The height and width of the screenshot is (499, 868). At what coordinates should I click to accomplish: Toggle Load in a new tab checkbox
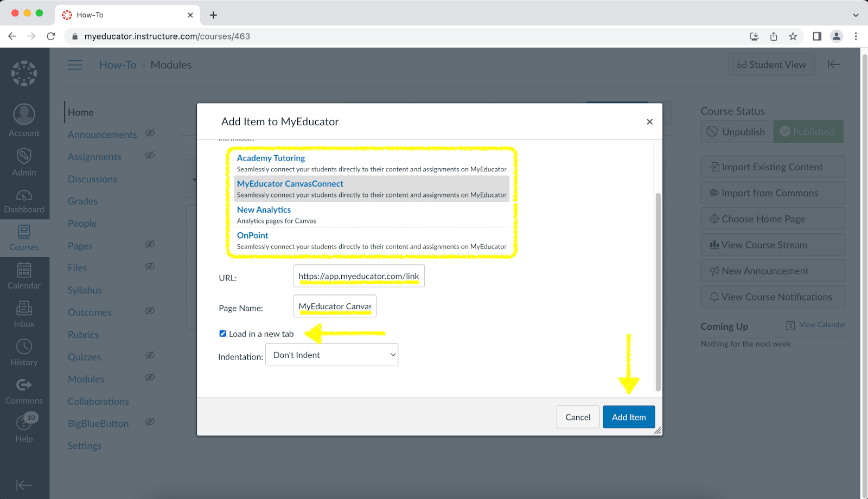tap(222, 334)
